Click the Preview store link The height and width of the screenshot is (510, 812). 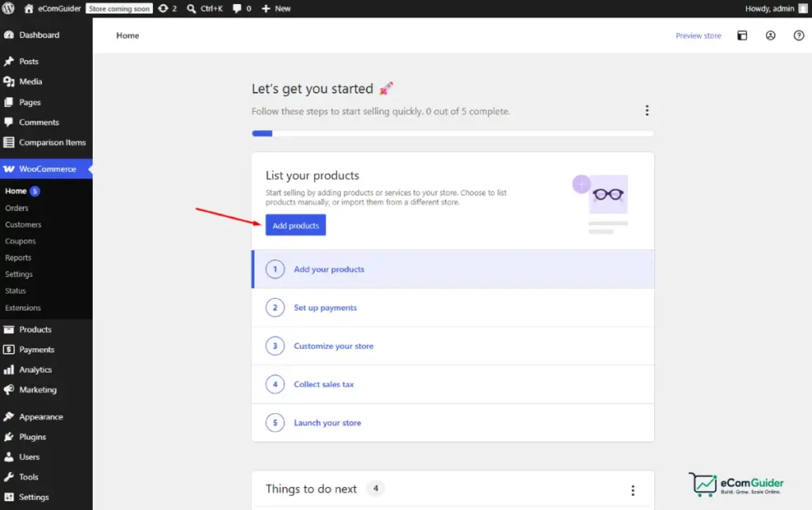pyautogui.click(x=698, y=36)
